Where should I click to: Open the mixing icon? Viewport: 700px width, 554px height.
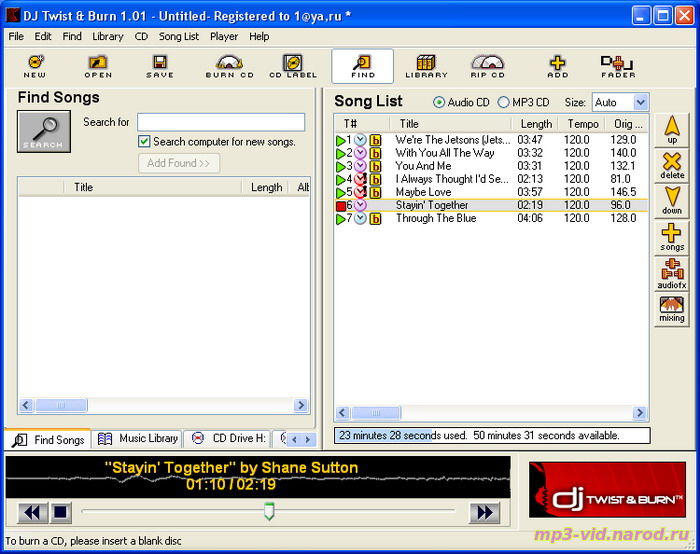pyautogui.click(x=672, y=309)
